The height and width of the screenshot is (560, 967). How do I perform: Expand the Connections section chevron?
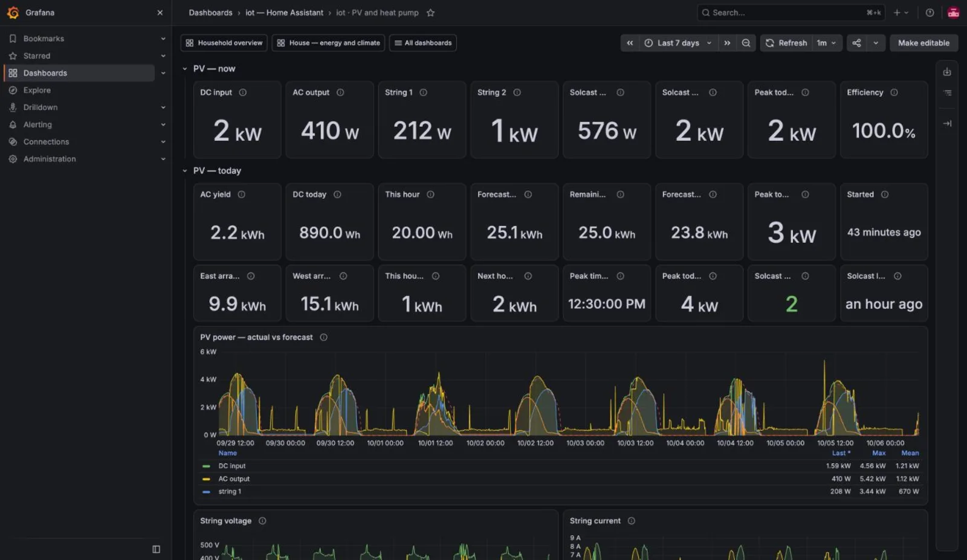point(163,142)
